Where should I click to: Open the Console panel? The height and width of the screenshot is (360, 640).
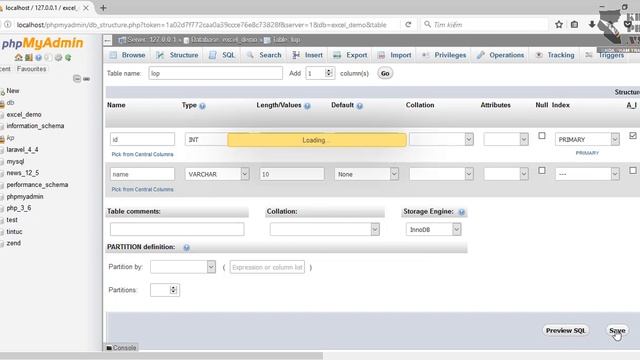(121, 348)
